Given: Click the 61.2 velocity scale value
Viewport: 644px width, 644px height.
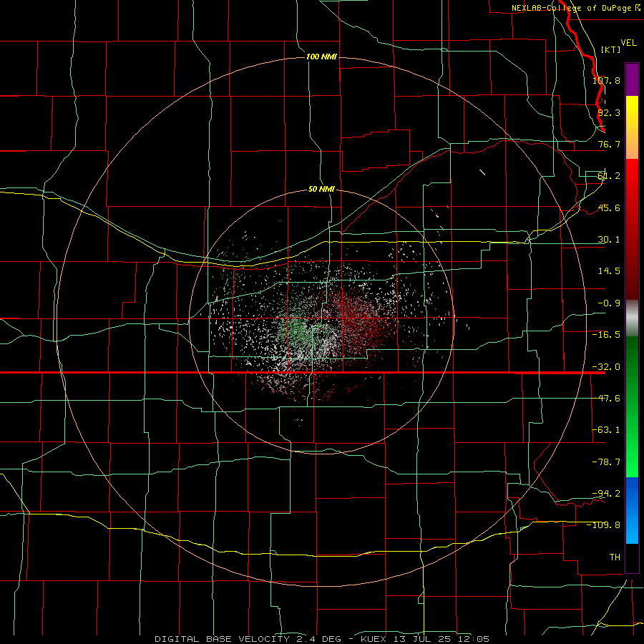Looking at the screenshot, I should [609, 176].
